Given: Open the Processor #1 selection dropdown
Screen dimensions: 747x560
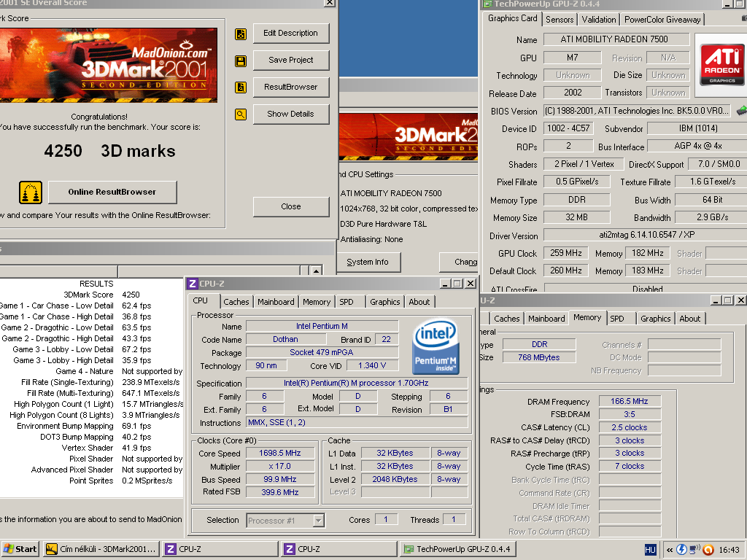Looking at the screenshot, I should 319,521.
